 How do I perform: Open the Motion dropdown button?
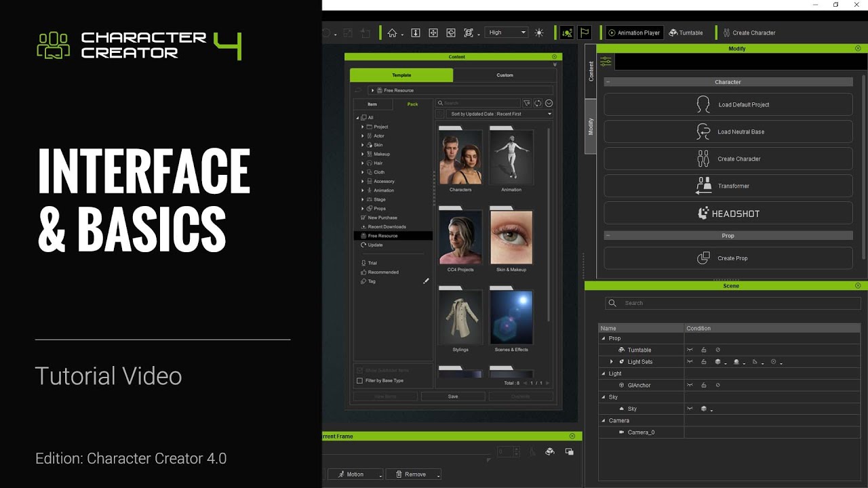pyautogui.click(x=355, y=474)
